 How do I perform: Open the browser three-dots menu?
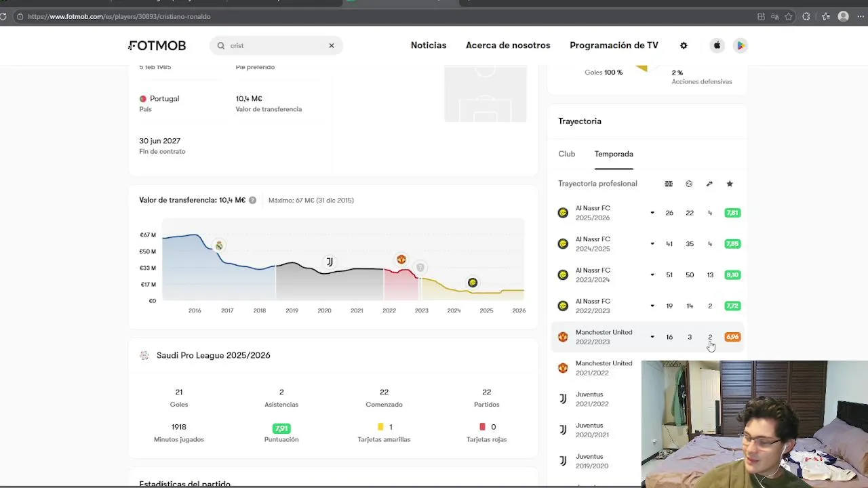pos(861,16)
